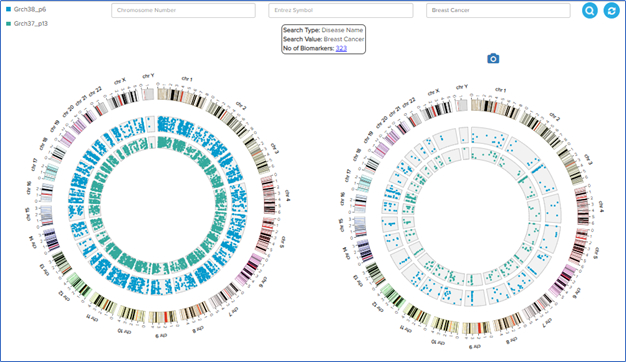Click Search Type text in info box
The image size is (626, 362).
click(301, 30)
